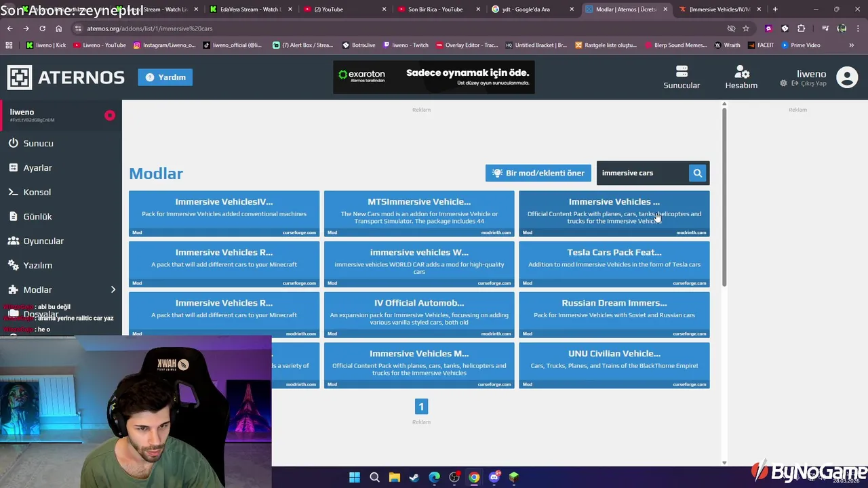
Task: Open MTSImmersive Vehicle... mod card
Action: point(419,213)
